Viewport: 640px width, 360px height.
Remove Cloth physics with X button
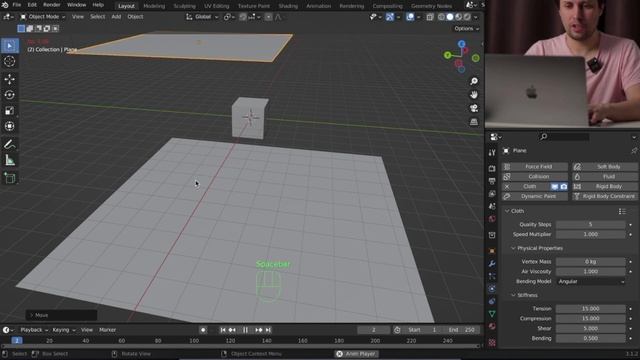click(x=507, y=187)
